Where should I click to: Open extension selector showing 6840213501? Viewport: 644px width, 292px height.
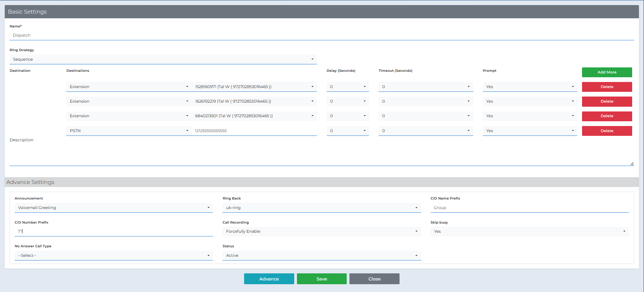tap(254, 116)
